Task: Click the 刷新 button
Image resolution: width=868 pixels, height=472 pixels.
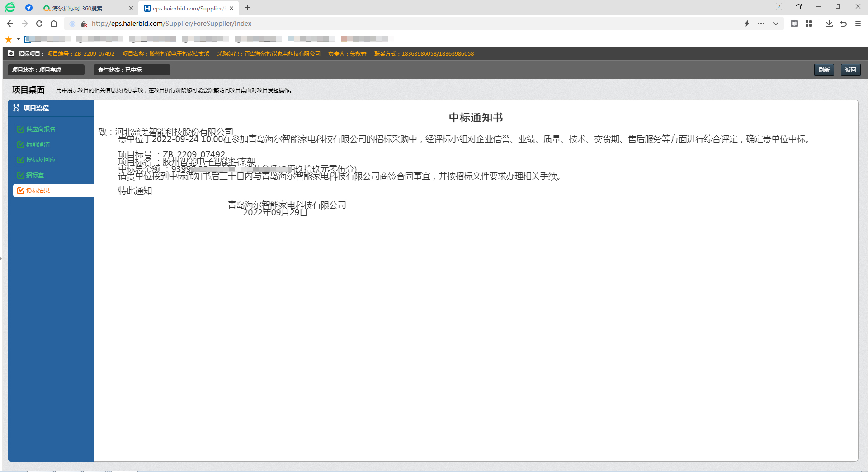Action: 824,70
